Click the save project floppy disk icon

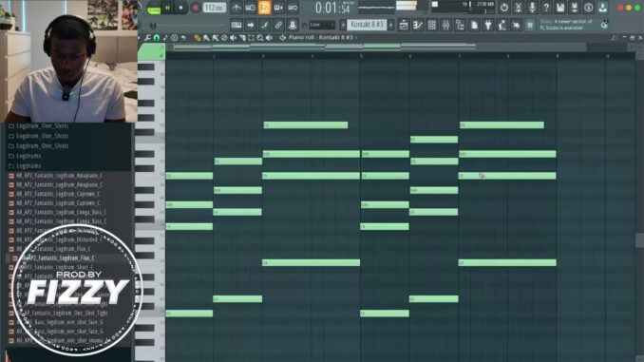tap(560, 8)
